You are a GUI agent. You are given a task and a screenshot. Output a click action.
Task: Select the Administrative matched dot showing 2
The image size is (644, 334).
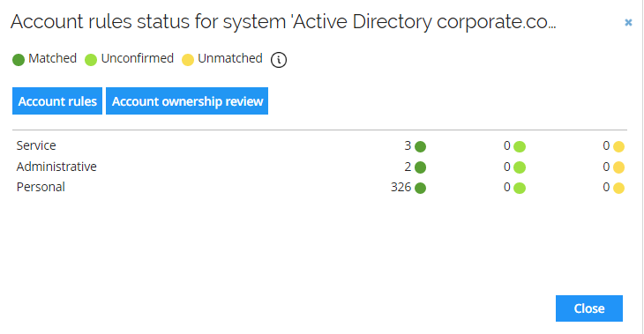420,167
